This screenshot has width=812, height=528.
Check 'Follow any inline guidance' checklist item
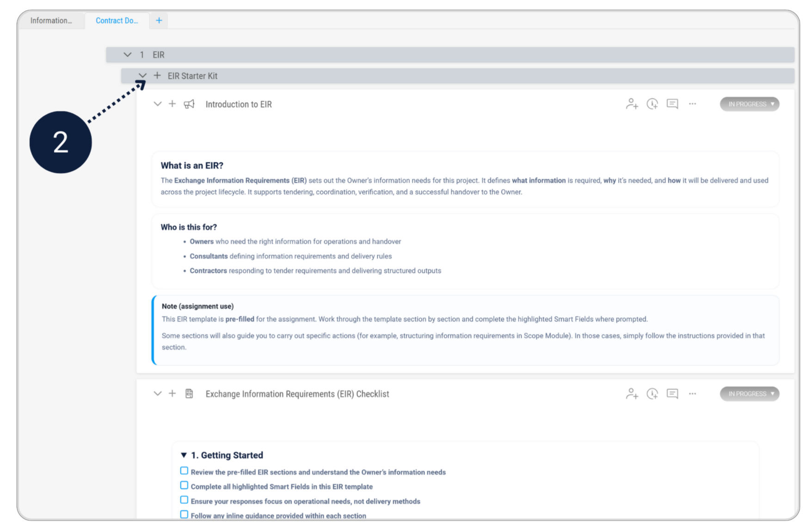point(184,514)
